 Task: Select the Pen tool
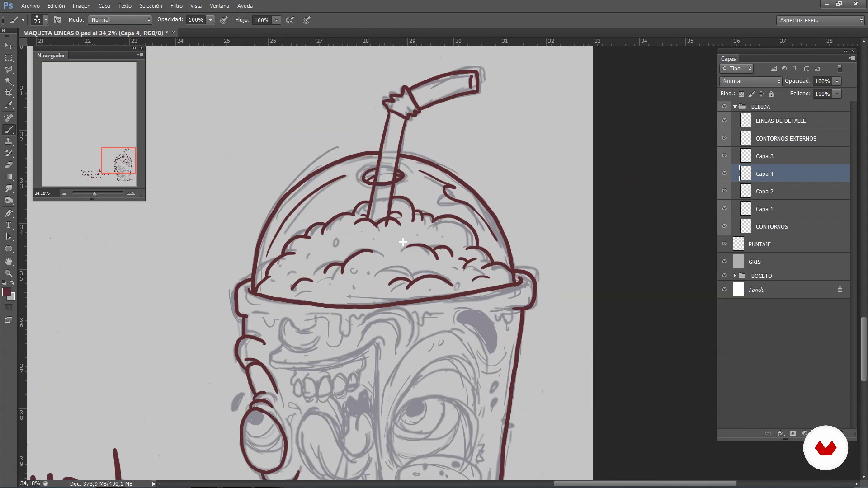coord(9,213)
